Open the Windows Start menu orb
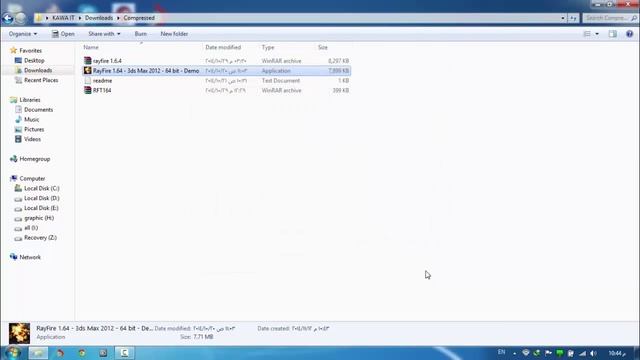 coord(12,353)
